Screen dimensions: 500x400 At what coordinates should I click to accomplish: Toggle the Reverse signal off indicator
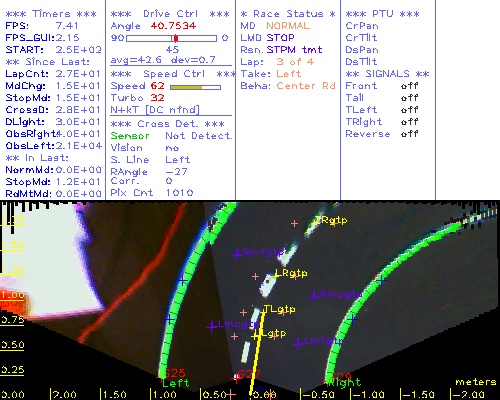409,134
